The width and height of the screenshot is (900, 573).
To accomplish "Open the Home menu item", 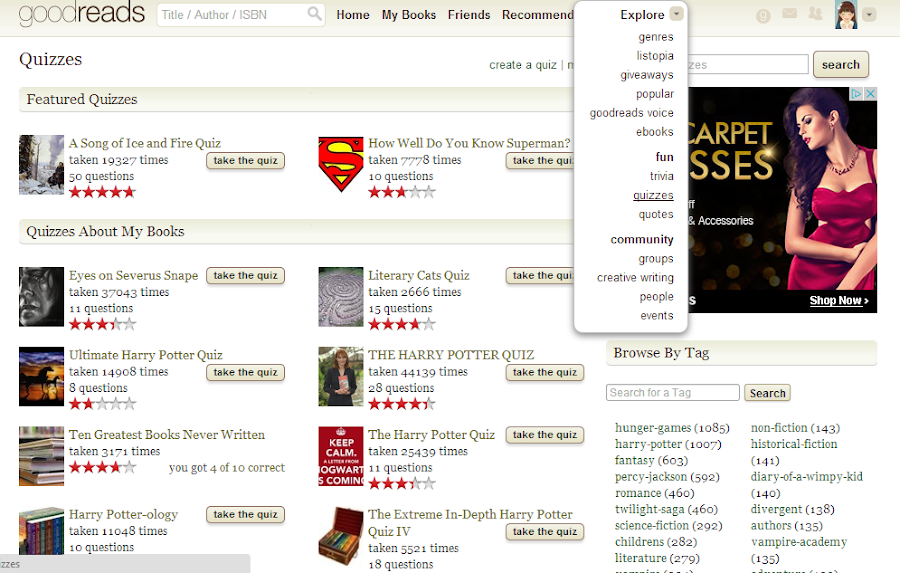I will [352, 15].
